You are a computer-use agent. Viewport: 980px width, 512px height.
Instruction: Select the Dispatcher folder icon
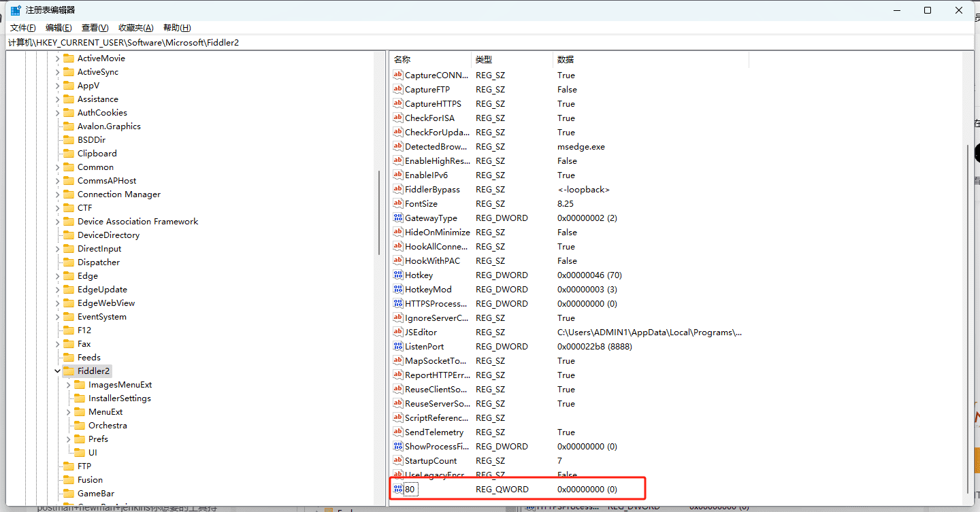69,262
